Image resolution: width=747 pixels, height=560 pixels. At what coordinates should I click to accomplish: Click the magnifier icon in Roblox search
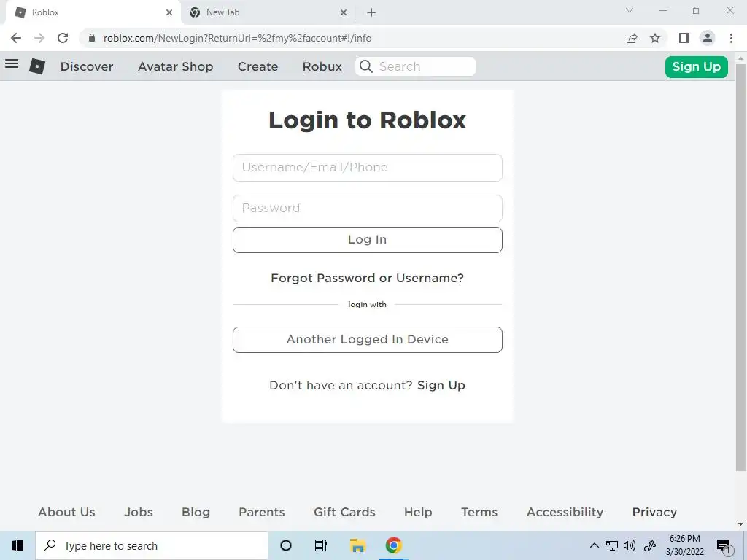(366, 66)
